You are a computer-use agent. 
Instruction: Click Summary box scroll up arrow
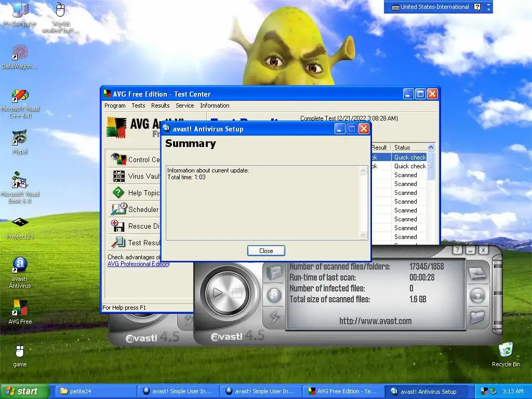pyautogui.click(x=363, y=170)
